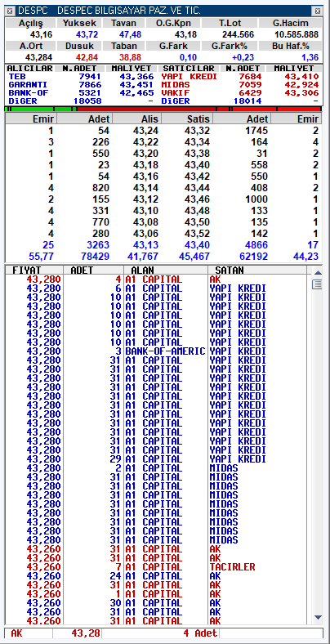Select bid price 43,20 with 550 quantity
Screen dimensions: 330x644
tap(145, 154)
